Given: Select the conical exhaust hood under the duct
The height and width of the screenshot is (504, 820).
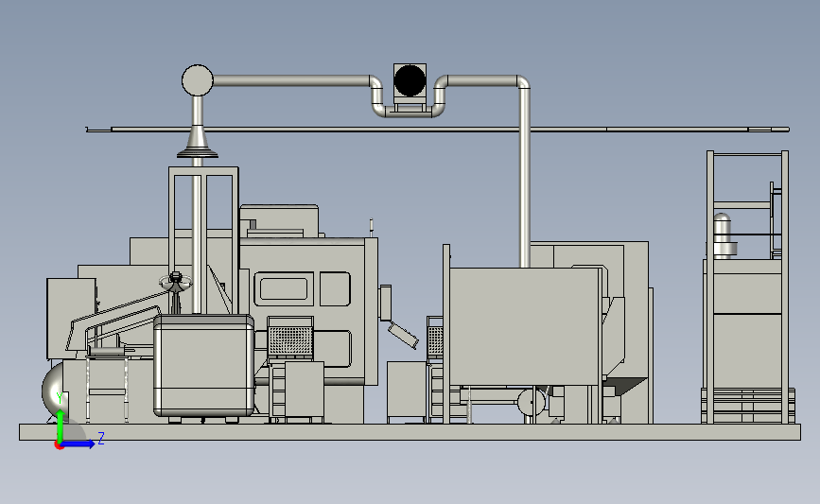Looking at the screenshot, I should pyautogui.click(x=197, y=142).
